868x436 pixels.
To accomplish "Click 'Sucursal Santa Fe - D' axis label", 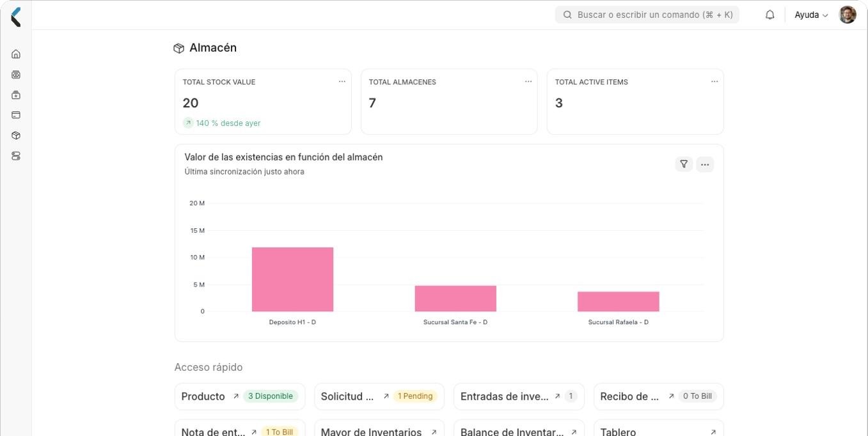I will [455, 322].
